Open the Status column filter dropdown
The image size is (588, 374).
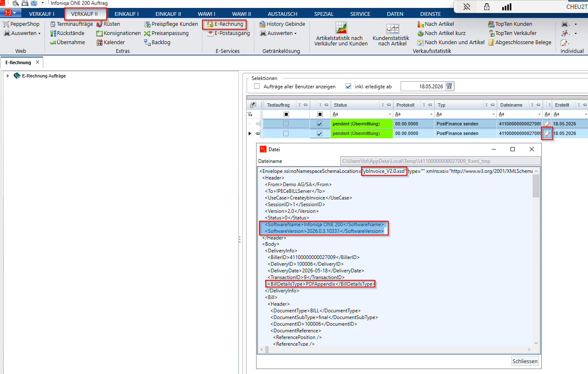(x=390, y=114)
